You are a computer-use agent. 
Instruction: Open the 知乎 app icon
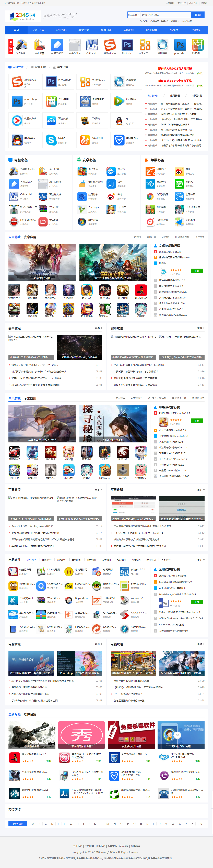(111, 184)
